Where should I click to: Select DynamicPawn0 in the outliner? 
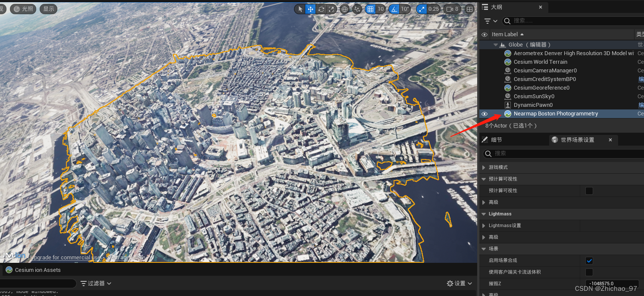pos(533,105)
